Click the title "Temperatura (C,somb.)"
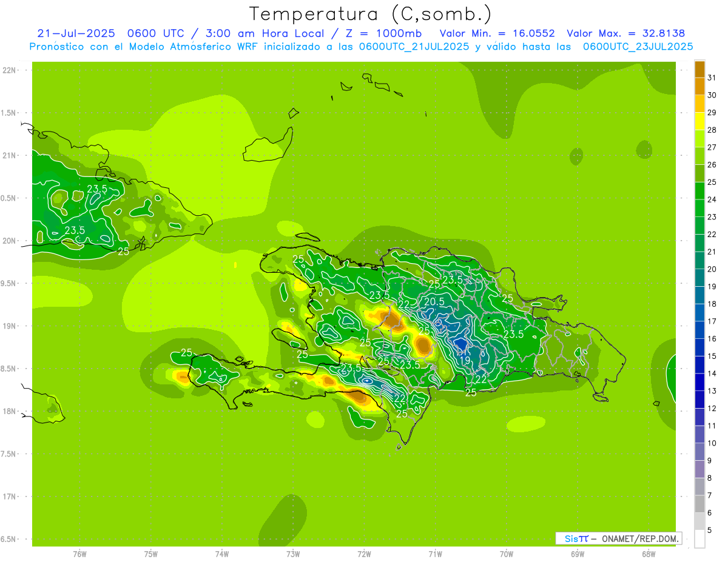 tap(370, 14)
